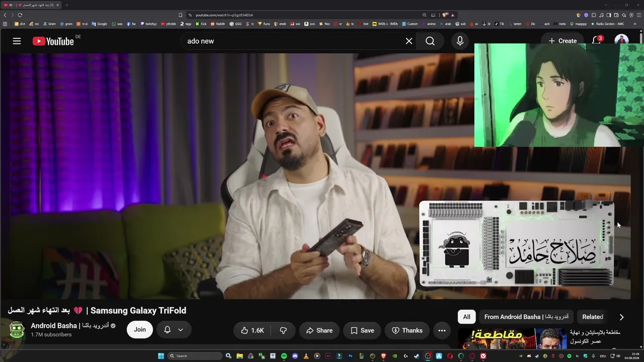Screen dimensions: 644x362
Task: Open the recommended video thumbnail in sidebar
Action: point(512,339)
